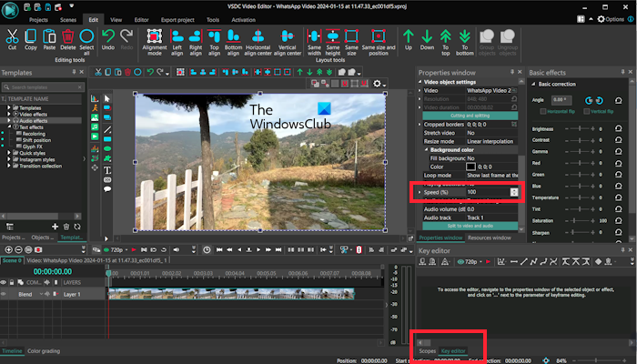Screen dimensions: 637x364
Task: Reset the Angle rotation value
Action: click(618, 100)
